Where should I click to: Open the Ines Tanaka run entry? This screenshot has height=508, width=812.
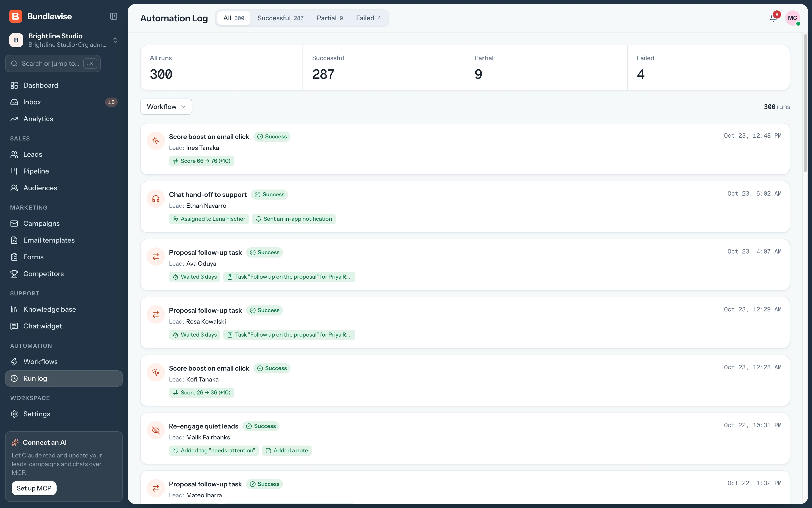[x=465, y=149]
